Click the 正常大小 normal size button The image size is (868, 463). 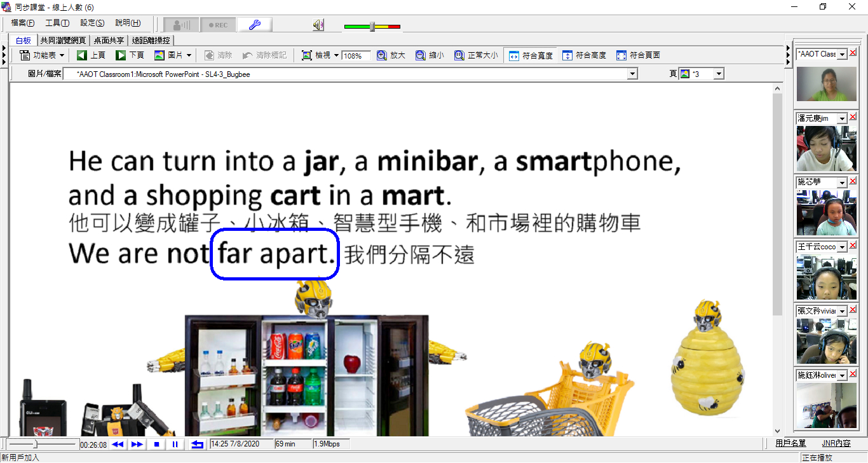477,55
